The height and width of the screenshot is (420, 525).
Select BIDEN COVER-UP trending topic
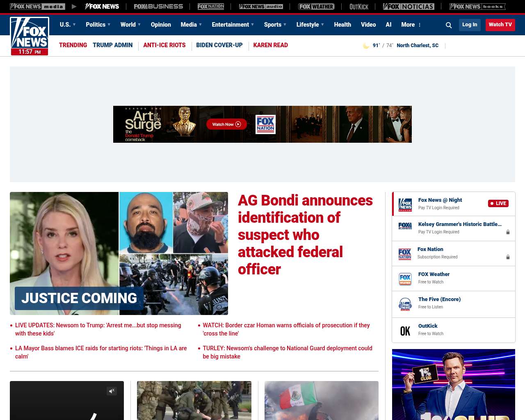pyautogui.click(x=219, y=45)
